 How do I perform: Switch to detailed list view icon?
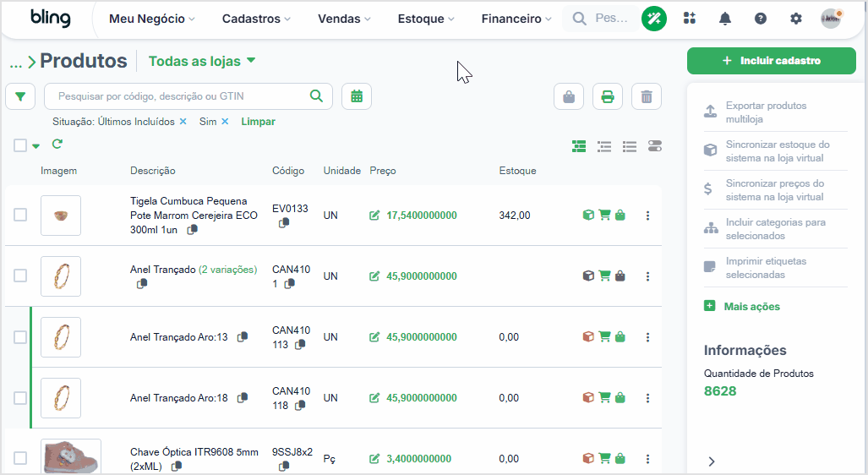click(604, 146)
